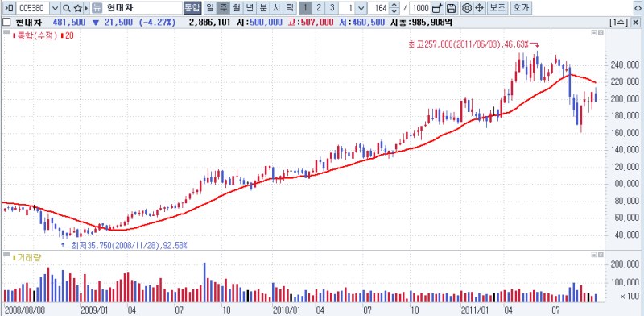The height and width of the screenshot is (316, 644).
Task: Click the left toolbar arrow-panel icon
Action: click(x=9, y=8)
